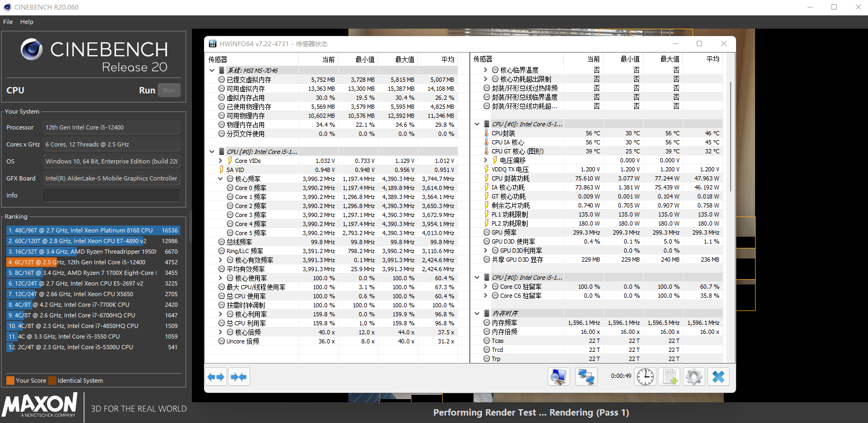Select ranking entry Intel Core i7-7700K CPU
Image resolution: width=868 pixels, height=423 pixels.
[93, 305]
